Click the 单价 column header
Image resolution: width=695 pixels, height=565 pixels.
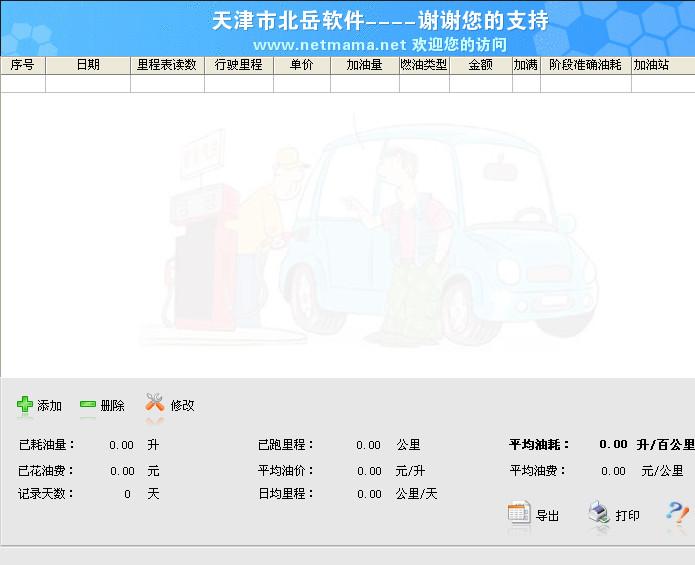302,65
